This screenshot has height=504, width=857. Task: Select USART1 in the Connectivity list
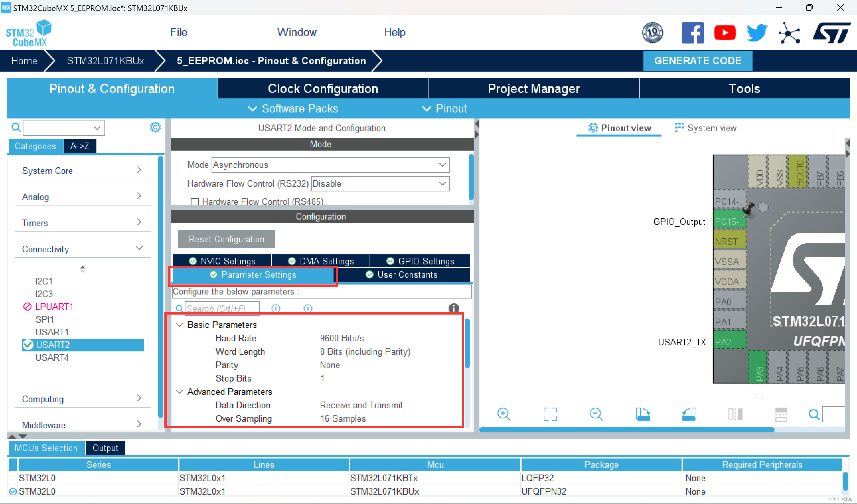pyautogui.click(x=52, y=332)
